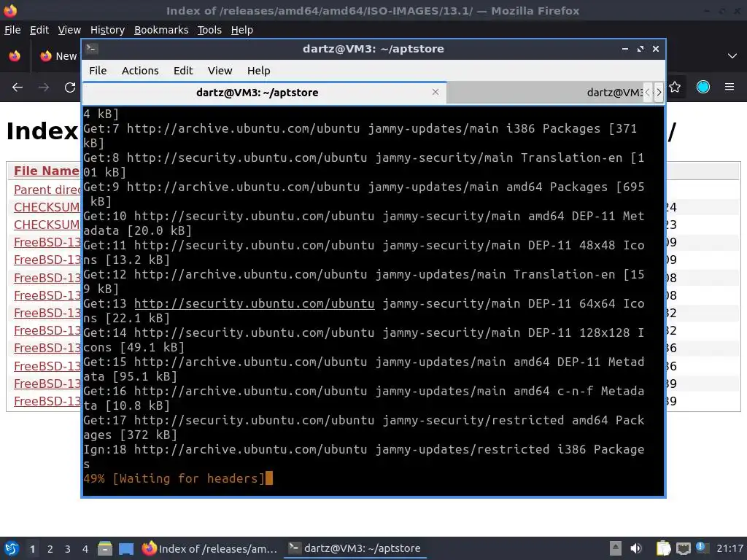Bookmark this page with the star icon

click(x=675, y=87)
